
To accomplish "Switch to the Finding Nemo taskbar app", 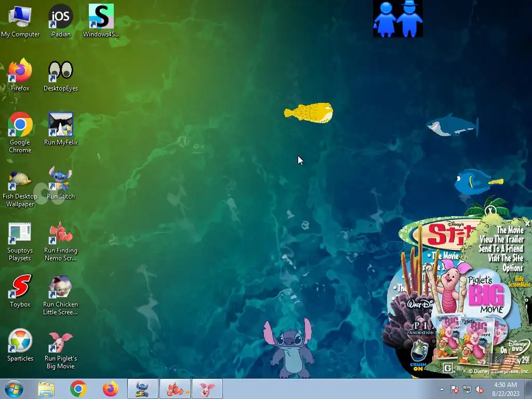I will click(175, 389).
